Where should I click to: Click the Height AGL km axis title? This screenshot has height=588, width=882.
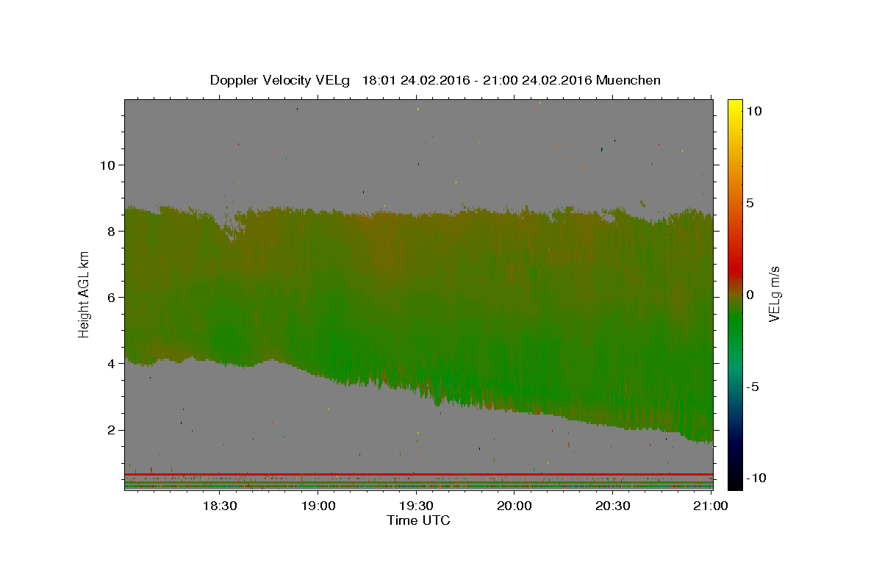tap(84, 294)
